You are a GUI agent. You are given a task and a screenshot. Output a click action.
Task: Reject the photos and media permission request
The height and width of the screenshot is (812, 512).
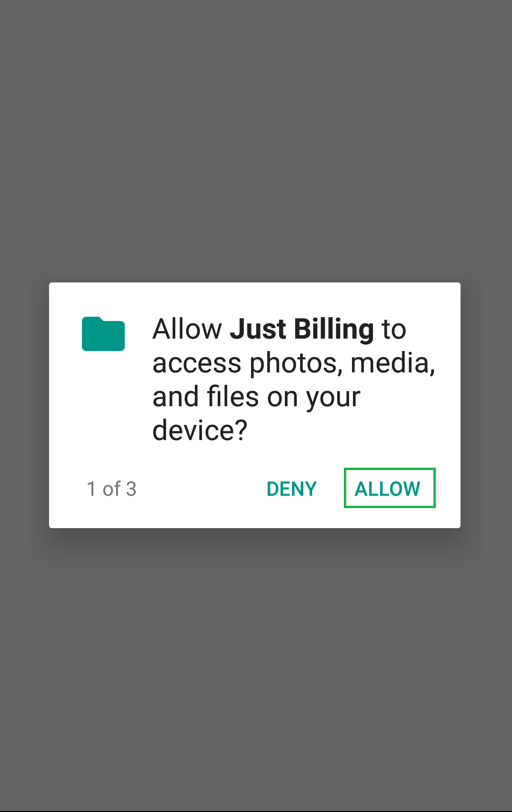291,489
